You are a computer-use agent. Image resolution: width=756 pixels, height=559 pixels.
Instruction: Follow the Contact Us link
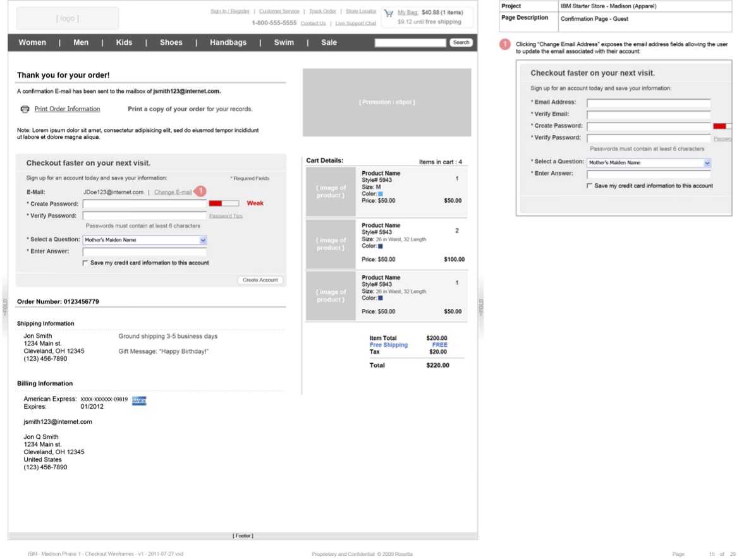click(314, 23)
